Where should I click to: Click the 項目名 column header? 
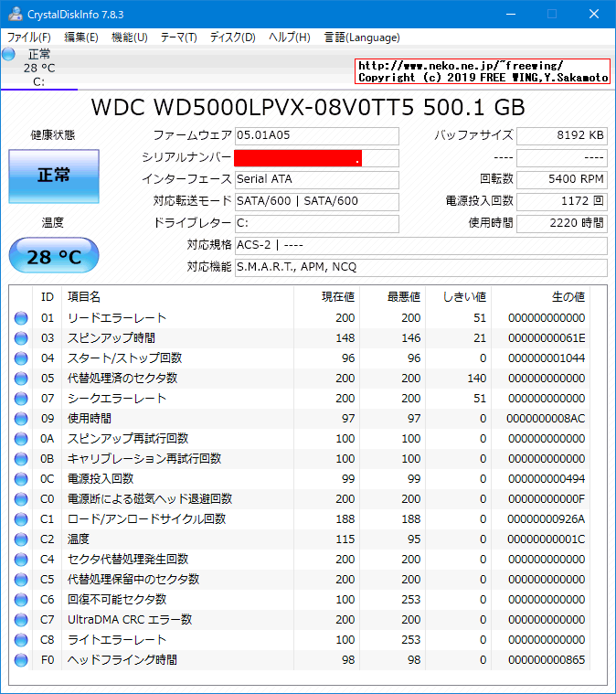pyautogui.click(x=177, y=296)
